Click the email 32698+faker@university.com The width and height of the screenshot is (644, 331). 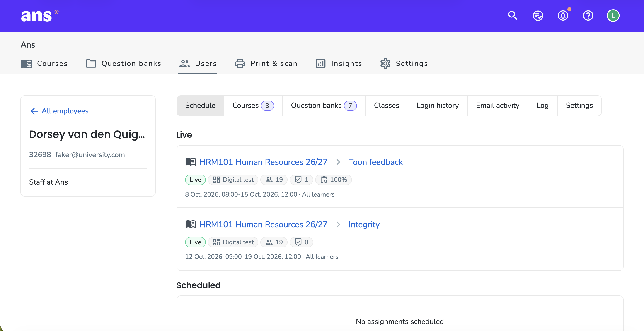pyautogui.click(x=77, y=155)
